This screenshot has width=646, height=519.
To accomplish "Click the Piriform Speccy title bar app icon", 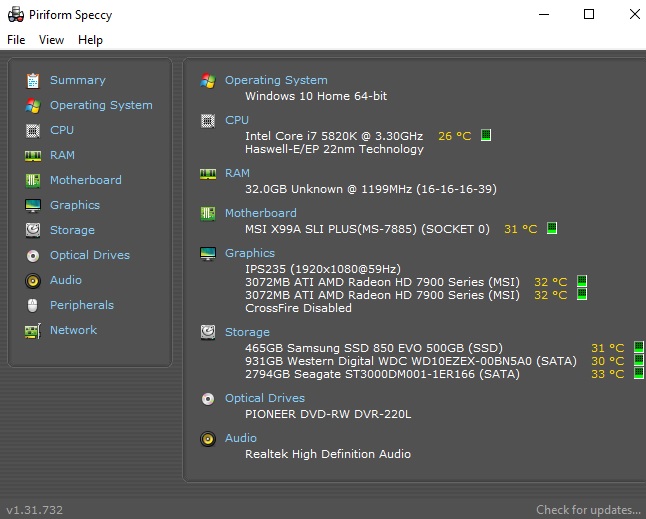I will point(16,14).
